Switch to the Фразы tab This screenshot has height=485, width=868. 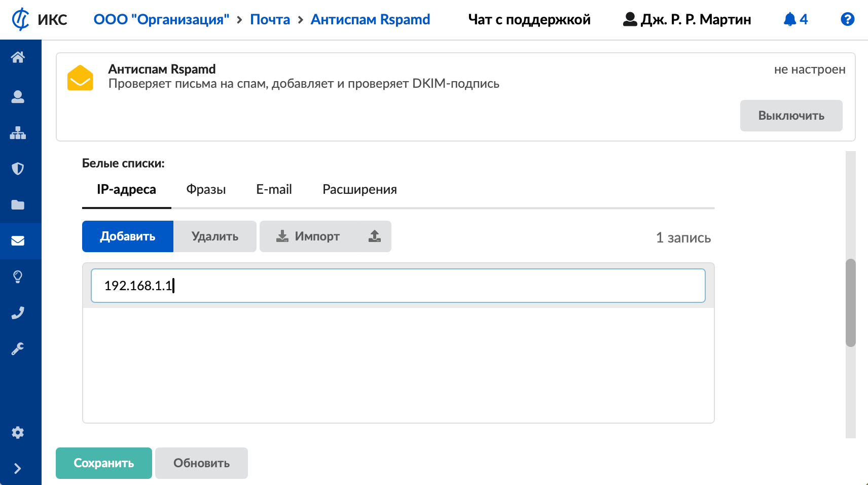206,190
